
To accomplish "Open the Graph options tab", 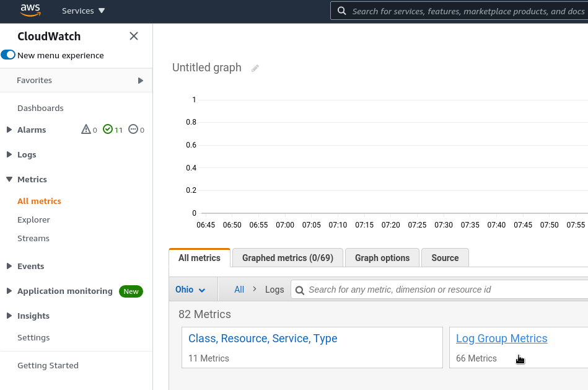I will pos(382,258).
